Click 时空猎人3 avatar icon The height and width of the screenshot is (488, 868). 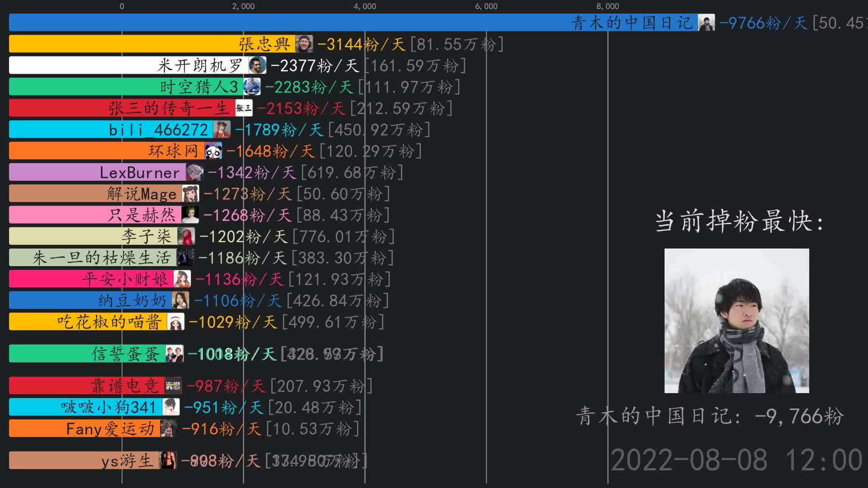coord(252,86)
